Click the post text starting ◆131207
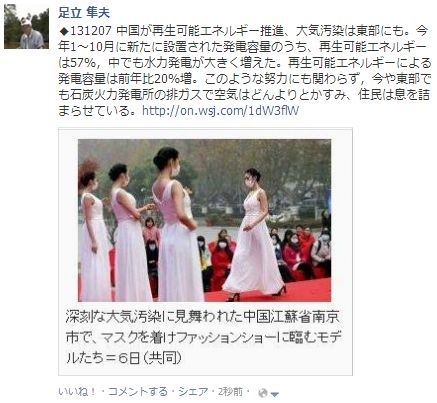This screenshot has height=403, width=437. point(244,71)
